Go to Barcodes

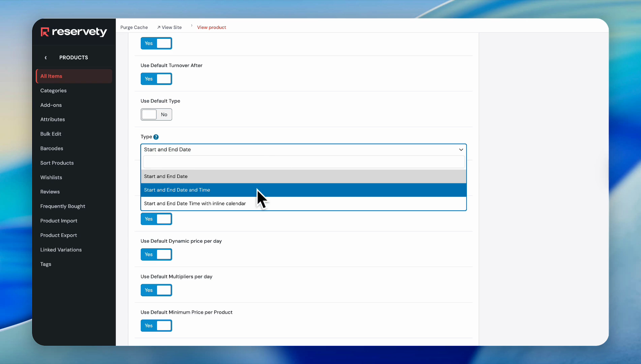click(52, 148)
